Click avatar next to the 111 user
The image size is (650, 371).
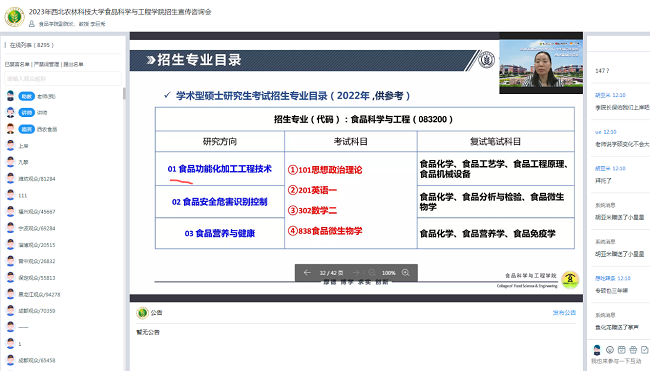(10, 195)
